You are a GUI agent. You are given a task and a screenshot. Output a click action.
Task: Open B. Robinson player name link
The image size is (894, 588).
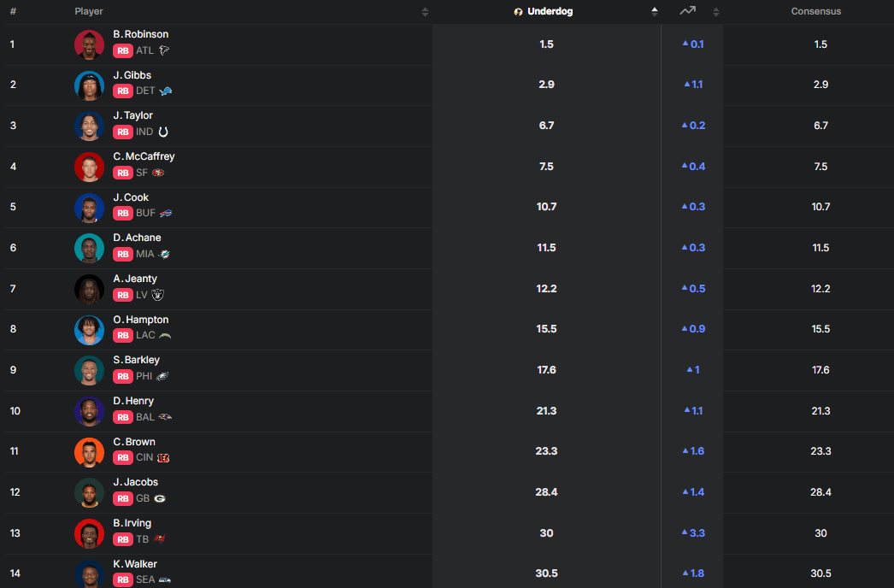point(141,34)
